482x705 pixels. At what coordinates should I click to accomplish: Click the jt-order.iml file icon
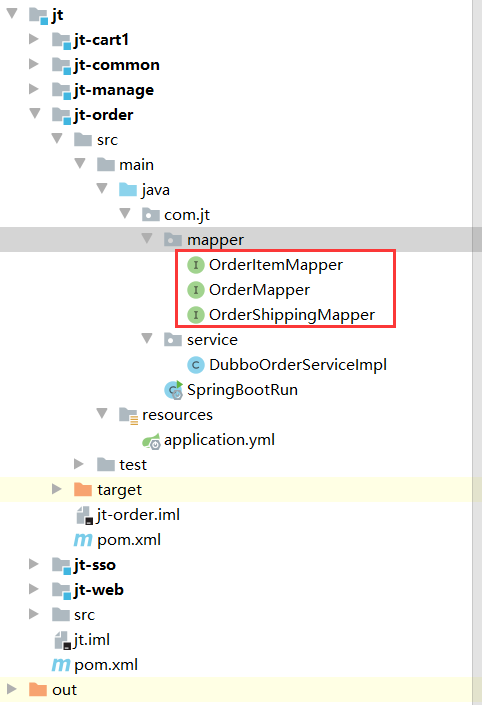click(85, 515)
